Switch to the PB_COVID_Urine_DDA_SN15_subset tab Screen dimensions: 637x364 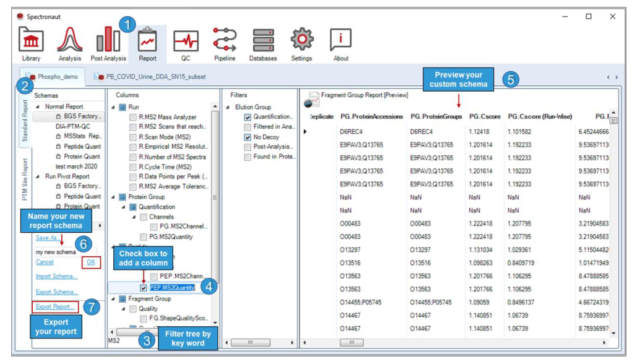150,76
